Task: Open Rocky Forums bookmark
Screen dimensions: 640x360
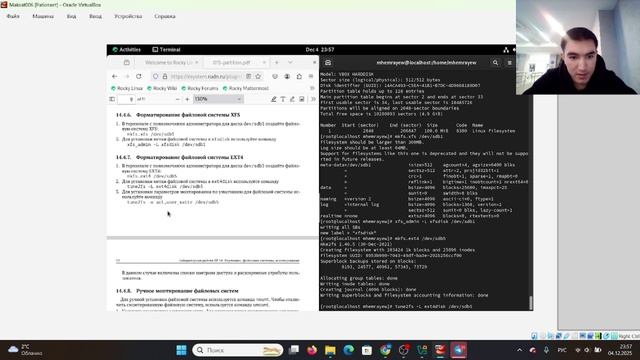Action: pos(200,88)
